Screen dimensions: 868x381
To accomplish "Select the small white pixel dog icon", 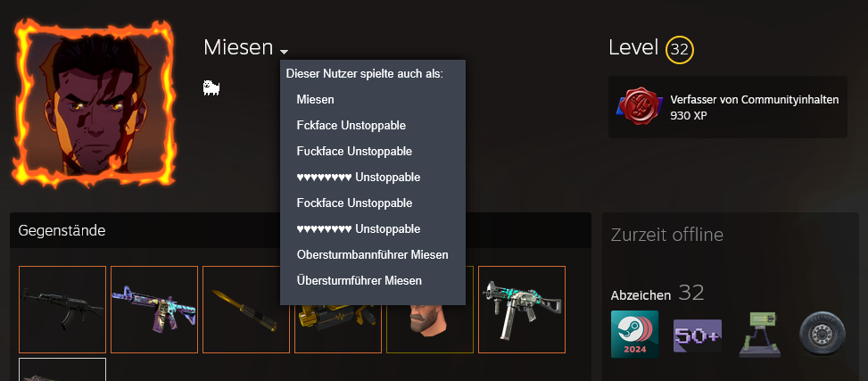I will click(211, 87).
